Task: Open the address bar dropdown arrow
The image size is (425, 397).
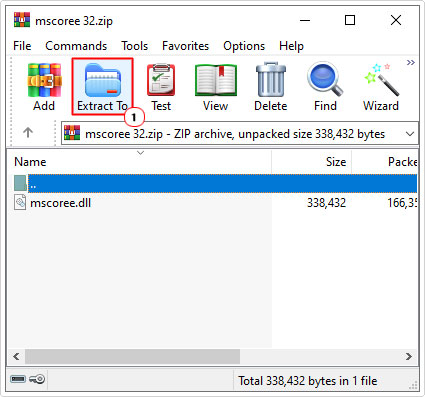Action: coord(410,134)
